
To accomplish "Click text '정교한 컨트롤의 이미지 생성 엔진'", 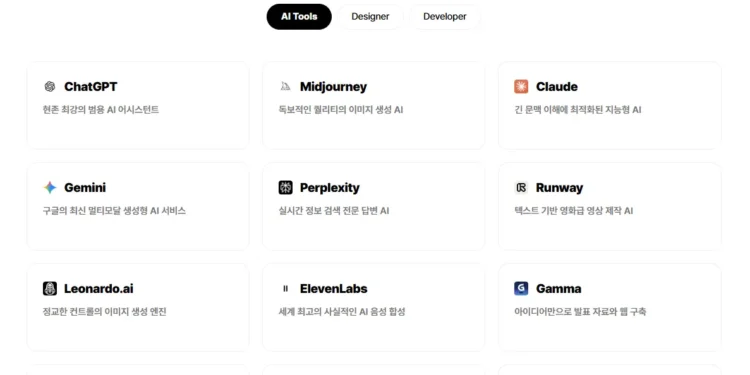I will pyautogui.click(x=105, y=312).
